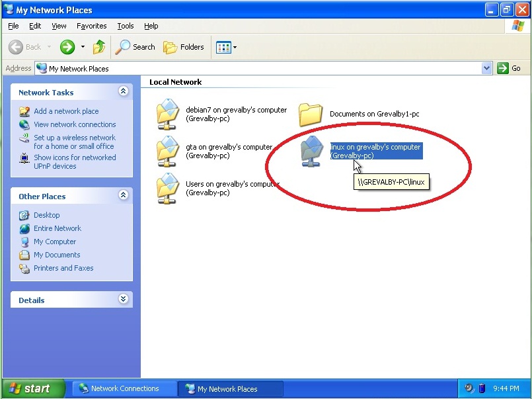Expand the Address bar dropdown
Viewport: 532px width, 399px height.
coord(486,68)
